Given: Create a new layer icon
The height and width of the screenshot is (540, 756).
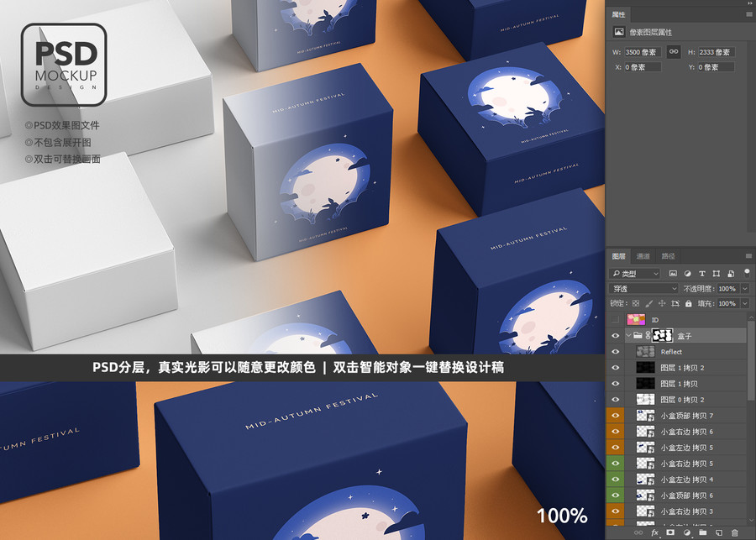Looking at the screenshot, I should point(719,532).
